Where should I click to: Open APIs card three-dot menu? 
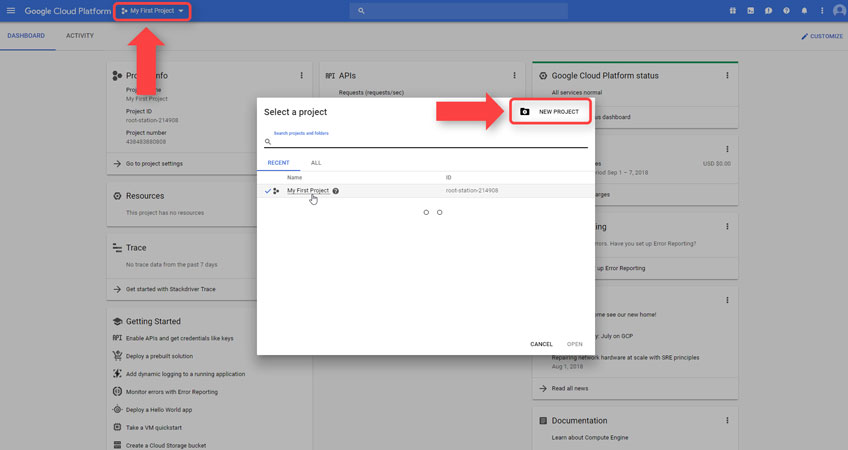tap(514, 76)
